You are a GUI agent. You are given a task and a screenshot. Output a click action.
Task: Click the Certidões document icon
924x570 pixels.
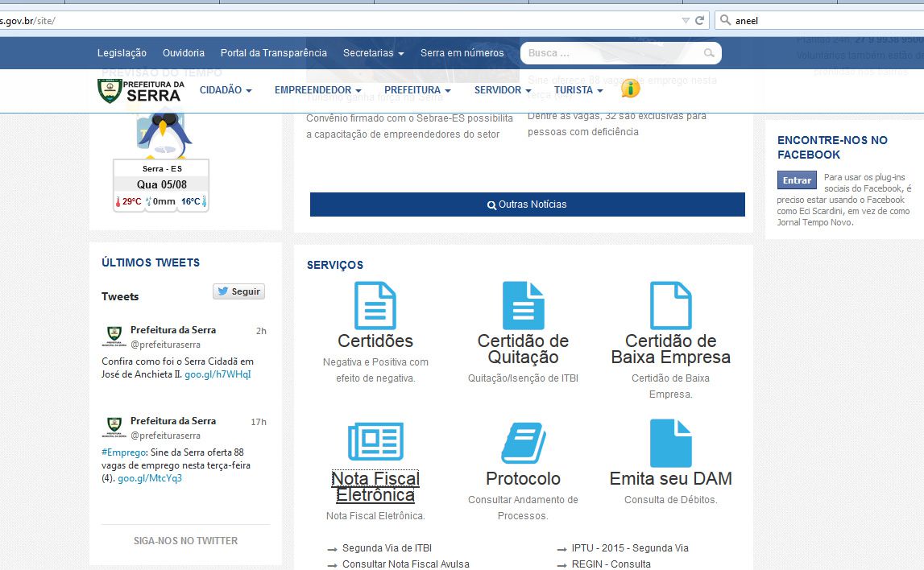(375, 305)
